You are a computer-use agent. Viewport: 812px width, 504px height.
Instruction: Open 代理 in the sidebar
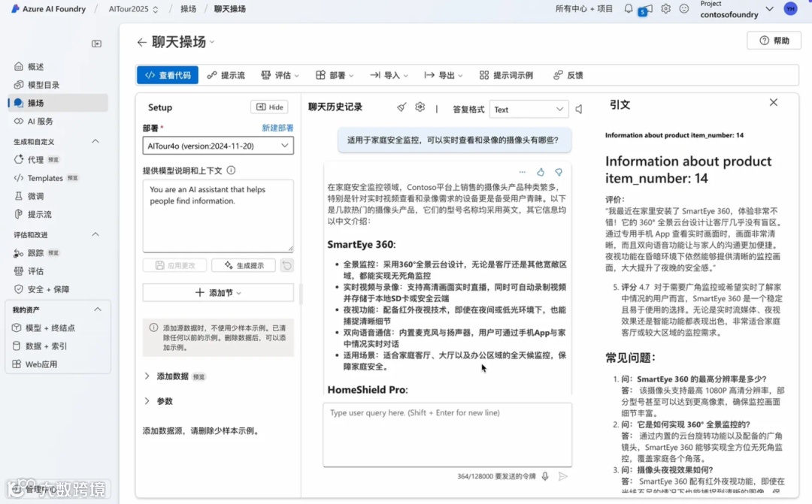[x=58, y=160]
